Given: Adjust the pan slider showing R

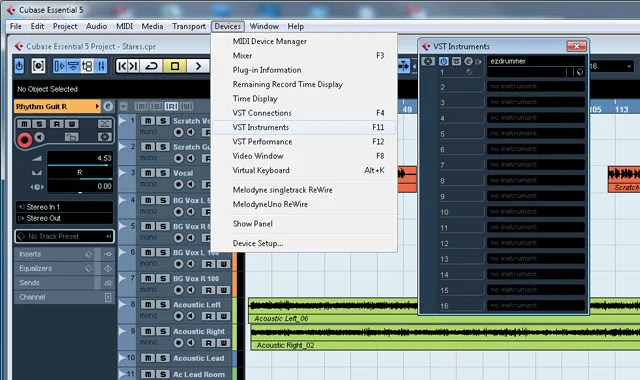Looking at the screenshot, I should pyautogui.click(x=80, y=173).
